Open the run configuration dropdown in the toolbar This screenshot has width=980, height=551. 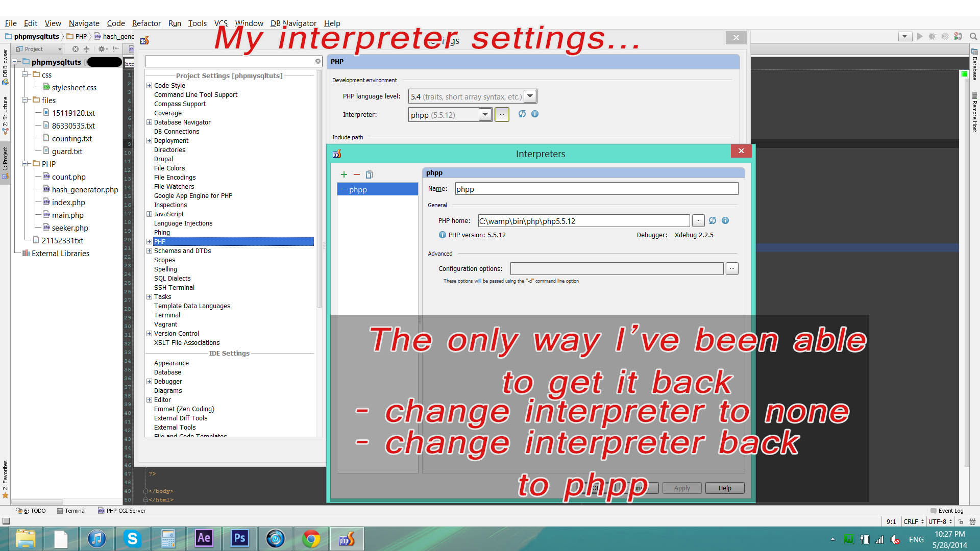pyautogui.click(x=905, y=36)
